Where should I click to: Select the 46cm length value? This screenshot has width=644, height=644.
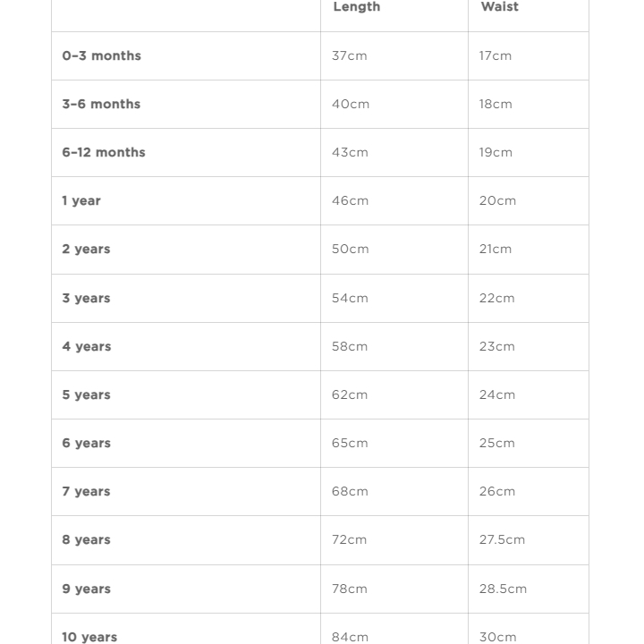pos(351,200)
